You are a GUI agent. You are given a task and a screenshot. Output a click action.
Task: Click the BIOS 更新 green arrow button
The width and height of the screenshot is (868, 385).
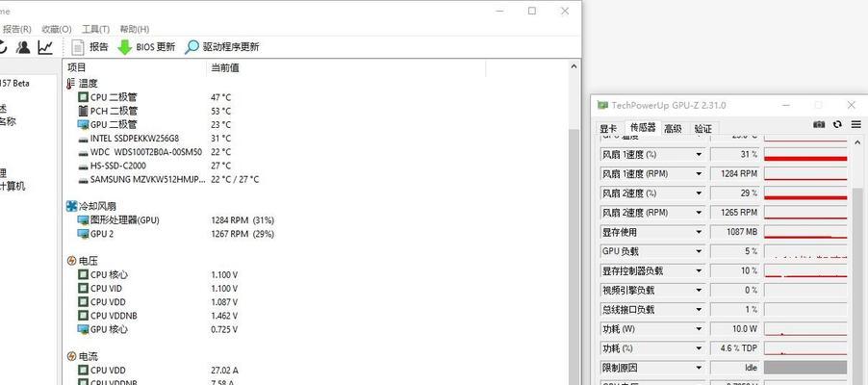146,47
